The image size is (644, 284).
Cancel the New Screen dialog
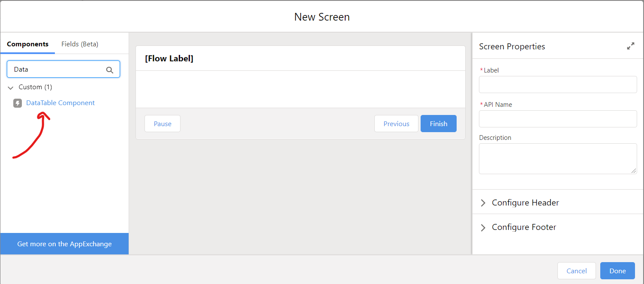click(576, 271)
